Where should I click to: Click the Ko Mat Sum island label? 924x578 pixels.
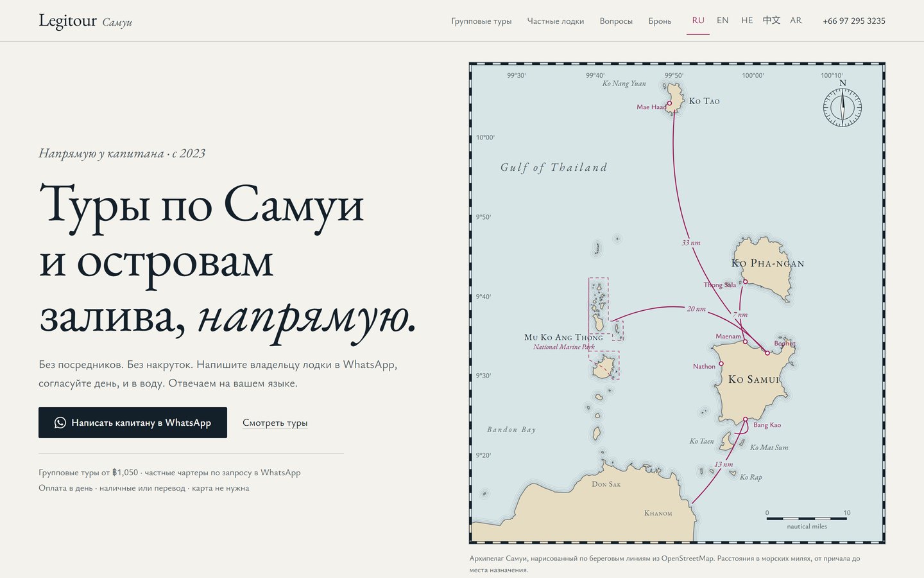coord(769,448)
